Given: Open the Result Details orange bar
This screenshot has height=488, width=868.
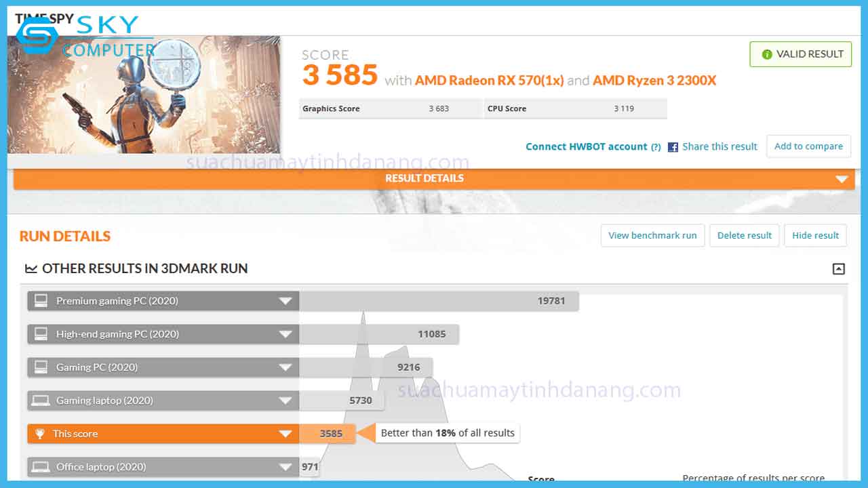Looking at the screenshot, I should coord(434,178).
